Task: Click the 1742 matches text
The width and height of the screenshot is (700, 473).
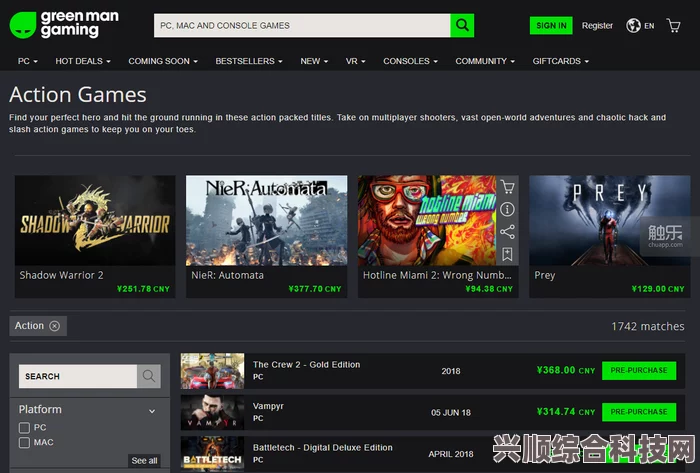Action: (x=647, y=327)
